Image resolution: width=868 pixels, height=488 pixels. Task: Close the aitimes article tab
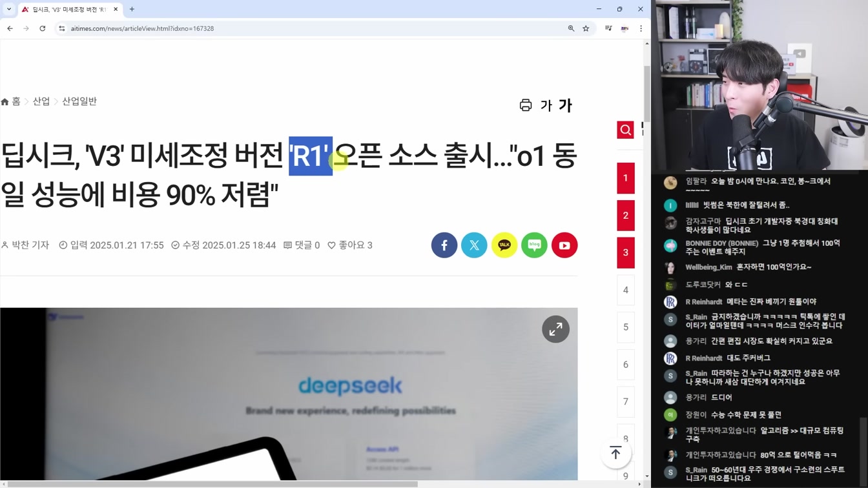pyautogui.click(x=116, y=9)
